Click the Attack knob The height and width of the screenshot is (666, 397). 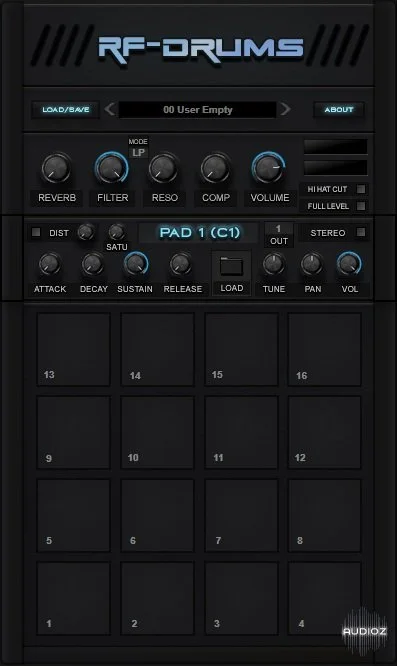(x=50, y=264)
